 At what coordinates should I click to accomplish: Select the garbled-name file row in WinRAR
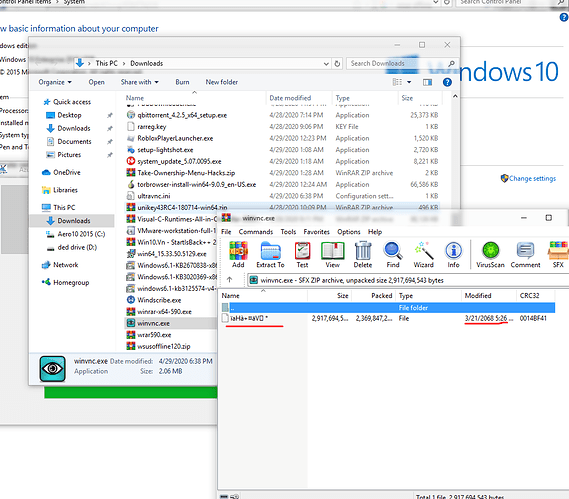point(388,318)
